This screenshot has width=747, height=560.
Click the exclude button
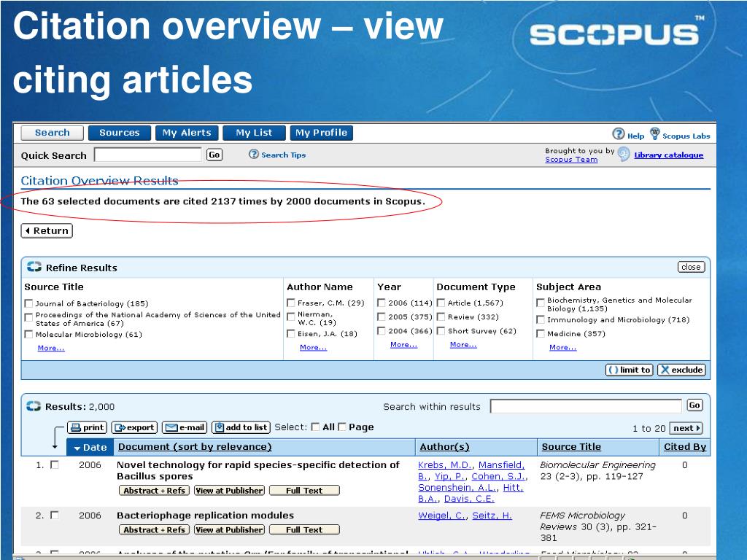coord(682,370)
